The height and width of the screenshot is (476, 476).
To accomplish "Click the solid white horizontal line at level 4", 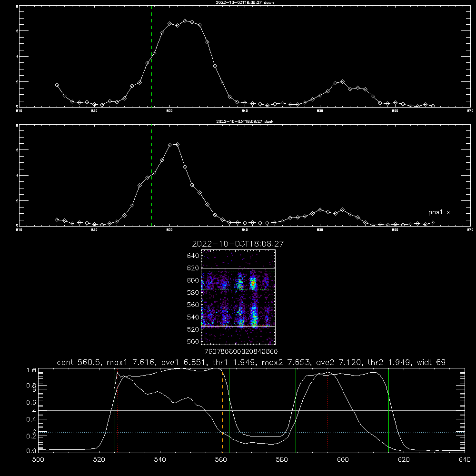I will [251, 410].
